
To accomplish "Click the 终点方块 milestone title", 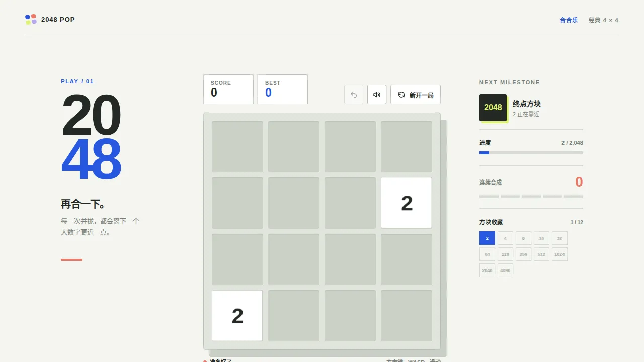I will click(x=527, y=104).
